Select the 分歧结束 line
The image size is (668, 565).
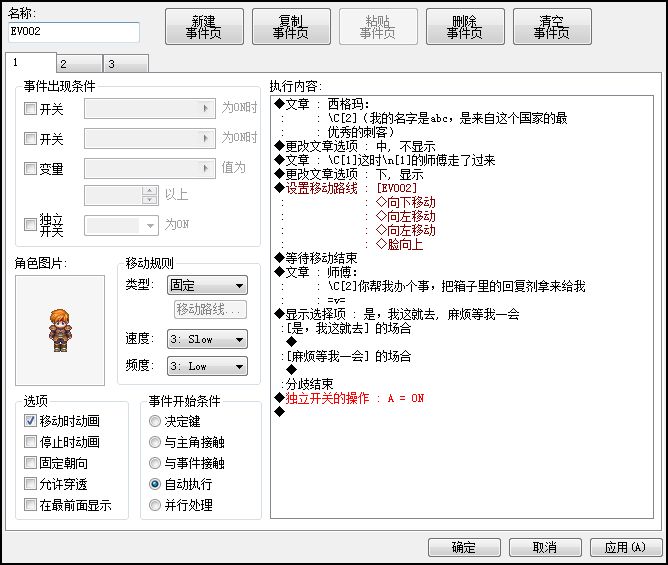(308, 384)
